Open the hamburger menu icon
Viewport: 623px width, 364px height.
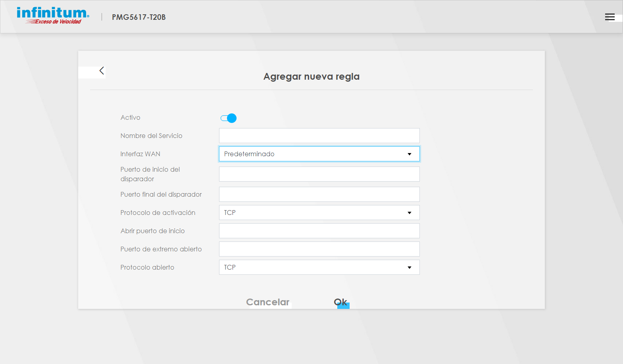(610, 17)
